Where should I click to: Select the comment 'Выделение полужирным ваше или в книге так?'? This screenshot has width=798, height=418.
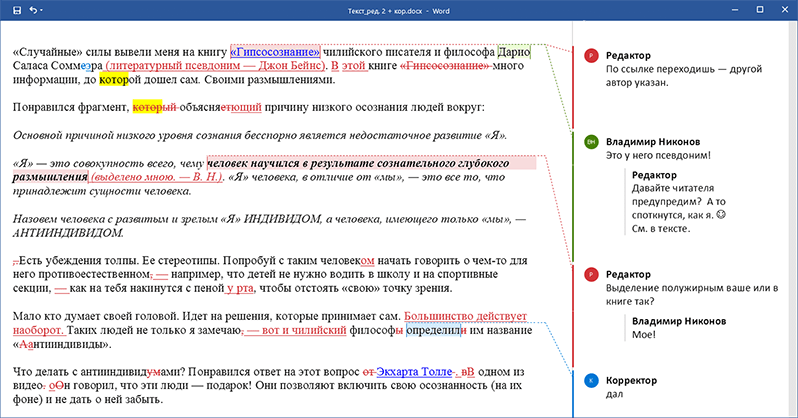692,294
